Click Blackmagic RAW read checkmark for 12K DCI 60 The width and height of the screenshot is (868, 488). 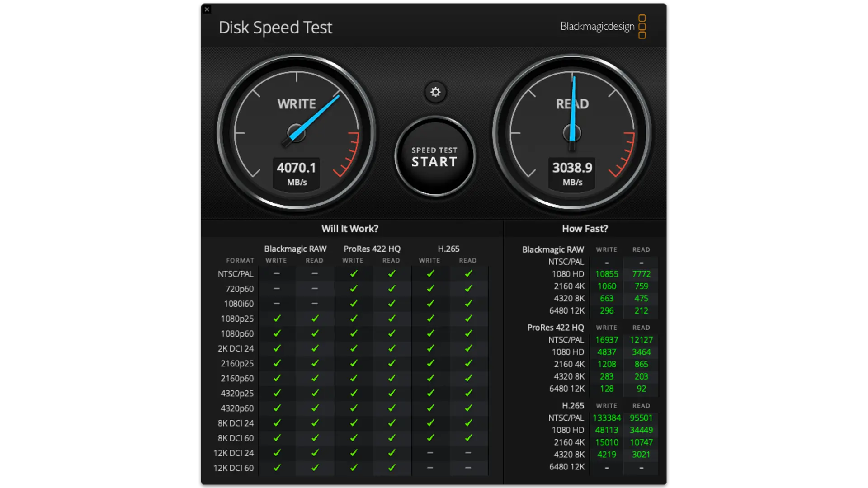pos(315,468)
